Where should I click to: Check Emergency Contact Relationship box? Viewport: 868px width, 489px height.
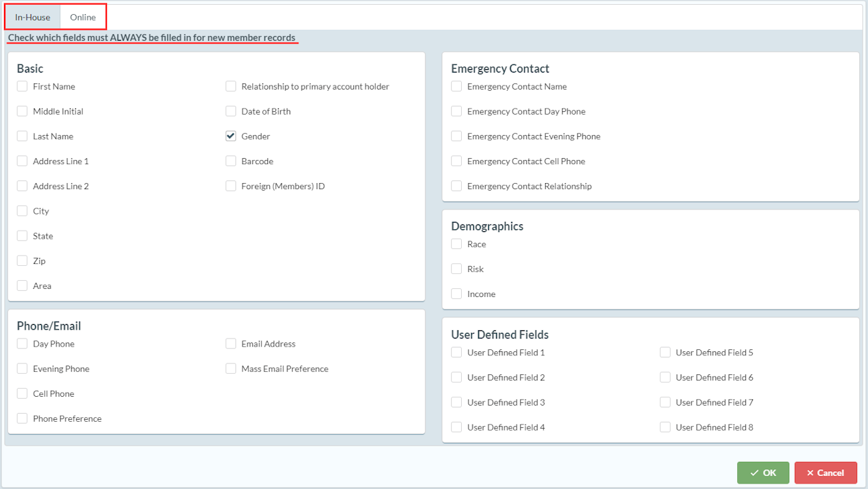tap(456, 186)
